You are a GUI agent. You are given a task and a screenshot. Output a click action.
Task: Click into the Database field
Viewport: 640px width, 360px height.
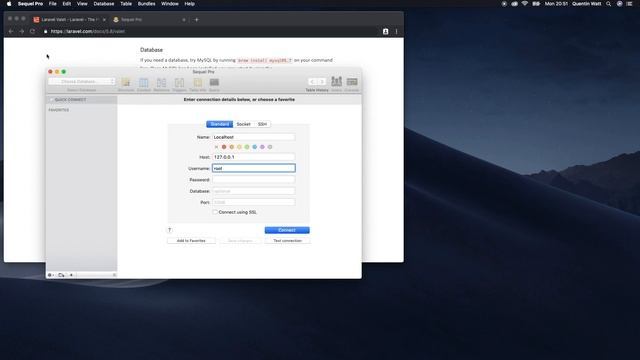[253, 191]
